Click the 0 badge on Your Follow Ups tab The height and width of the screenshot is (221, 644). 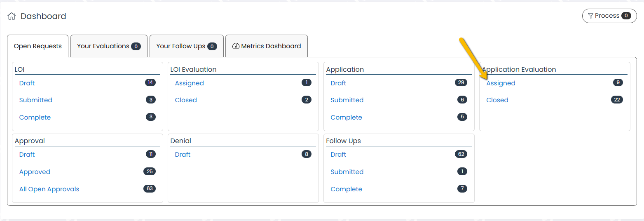(212, 47)
